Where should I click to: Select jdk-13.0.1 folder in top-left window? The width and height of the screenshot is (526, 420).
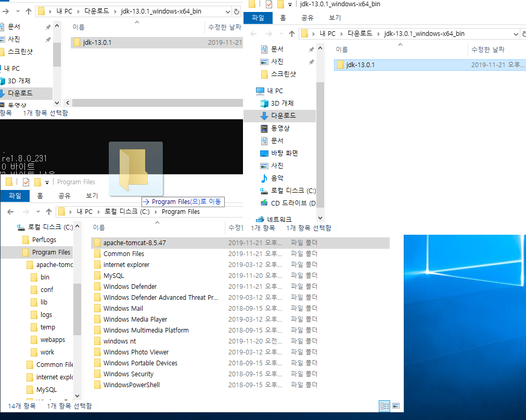click(157, 43)
